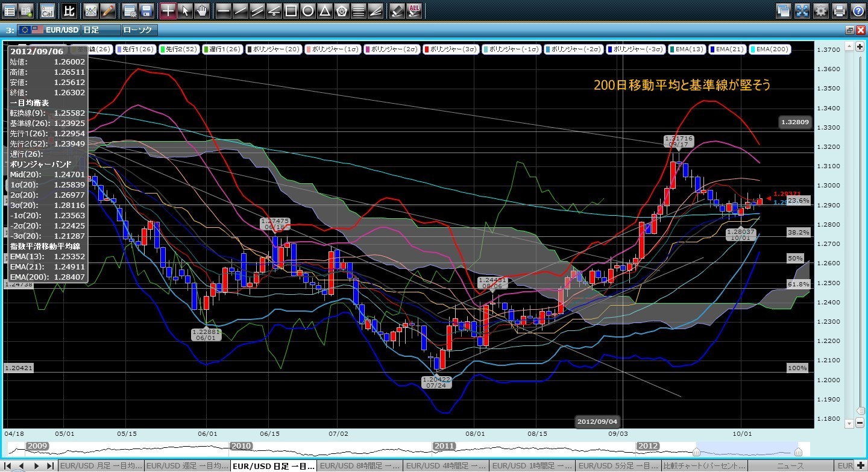Open the ローソク chart type dropdown
Screen dimensions: 868x472
pos(139,30)
